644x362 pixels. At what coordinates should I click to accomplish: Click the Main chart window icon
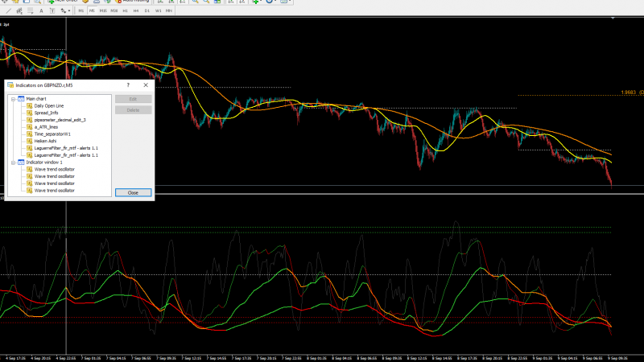(21, 99)
